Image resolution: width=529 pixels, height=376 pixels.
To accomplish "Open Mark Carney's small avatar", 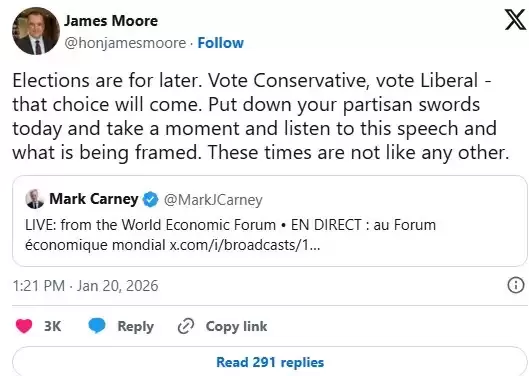I will point(35,199).
